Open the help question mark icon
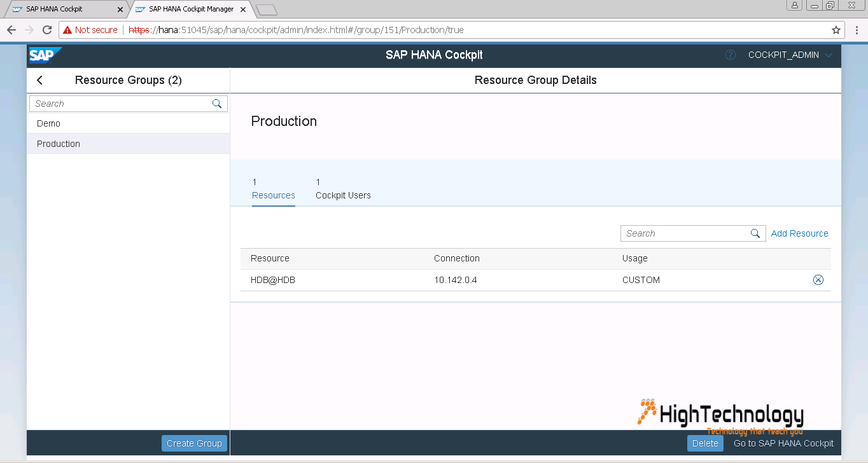Image resolution: width=868 pixels, height=463 pixels. [x=731, y=55]
